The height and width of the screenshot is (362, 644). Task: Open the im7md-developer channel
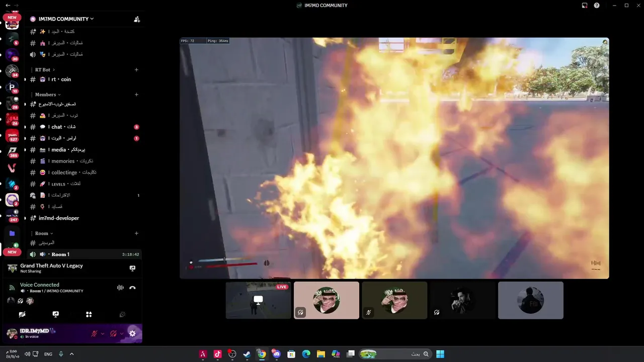[84, 218]
